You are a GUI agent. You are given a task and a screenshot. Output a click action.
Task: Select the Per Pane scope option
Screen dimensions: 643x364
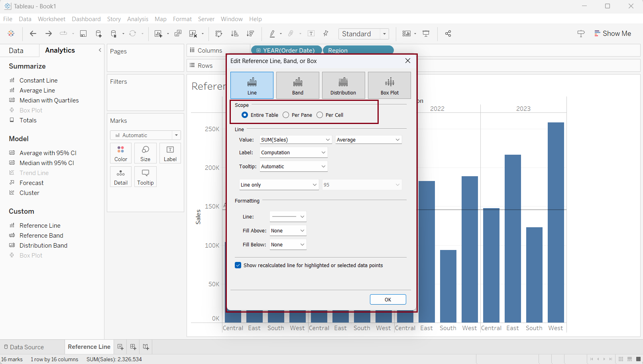coord(286,115)
